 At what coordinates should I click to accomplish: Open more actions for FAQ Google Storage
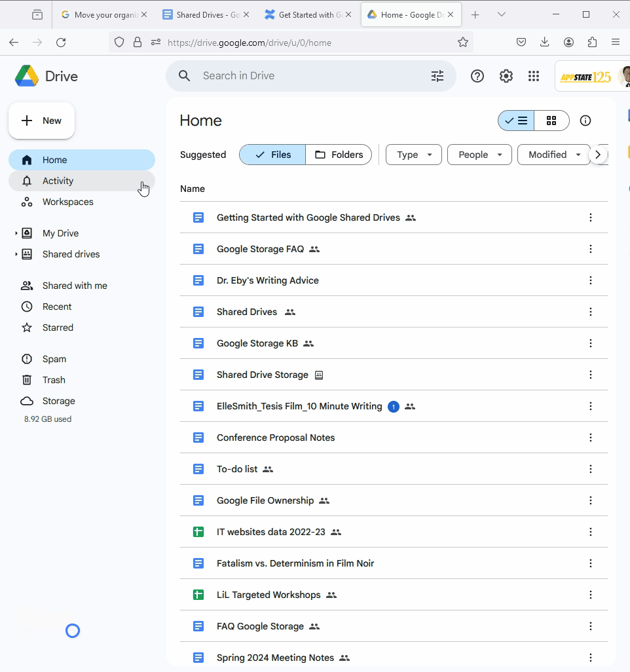[591, 626]
